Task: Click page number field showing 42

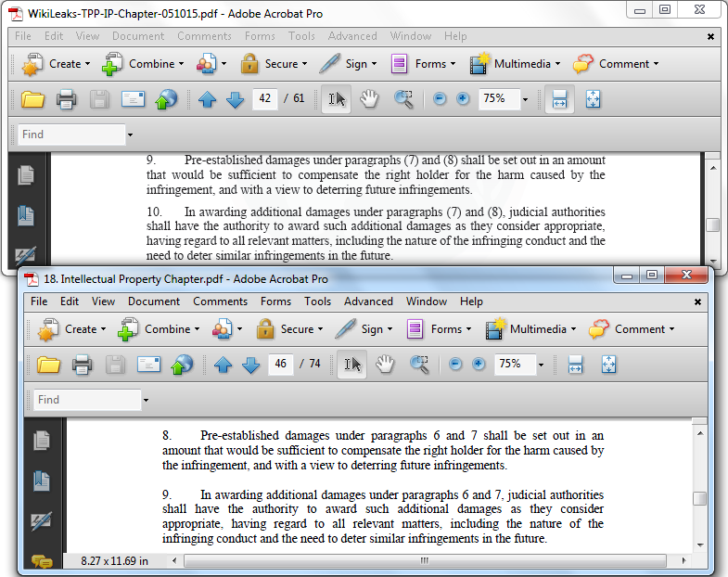Action: point(264,98)
